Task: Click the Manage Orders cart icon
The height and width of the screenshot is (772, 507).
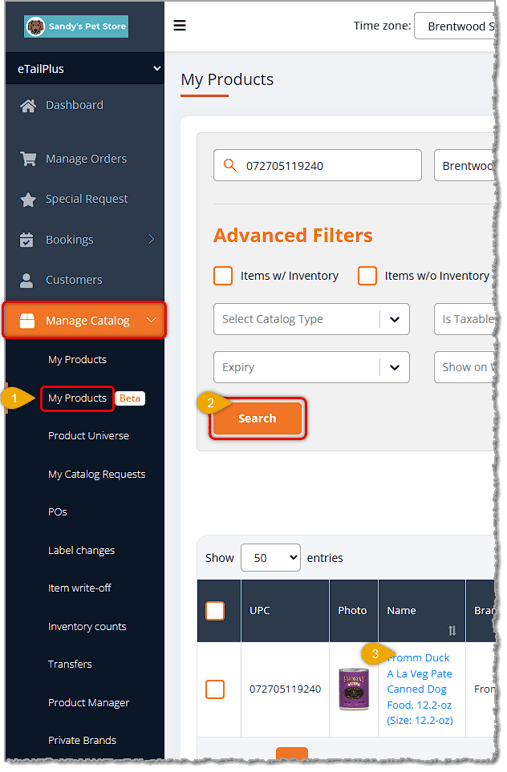Action: click(28, 159)
